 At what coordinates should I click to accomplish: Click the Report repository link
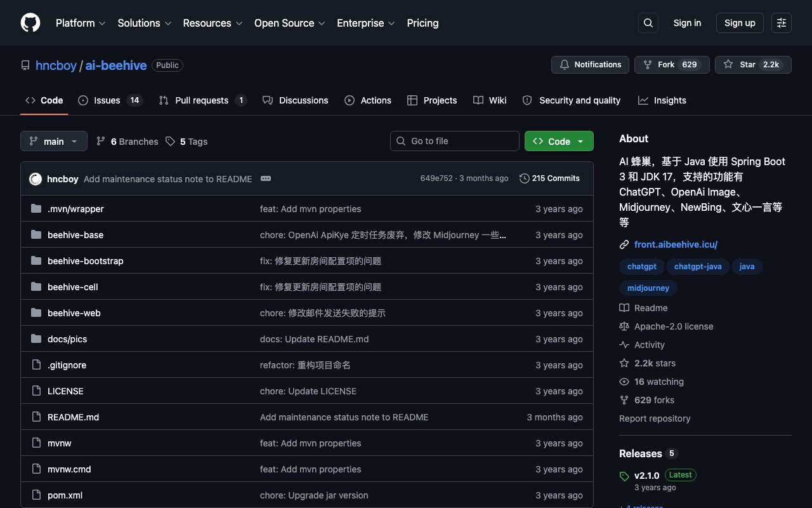655,418
